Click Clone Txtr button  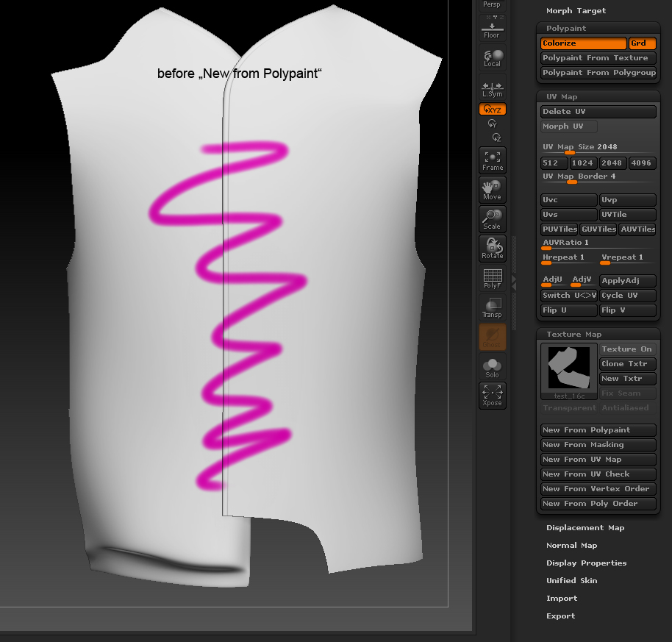(627, 364)
